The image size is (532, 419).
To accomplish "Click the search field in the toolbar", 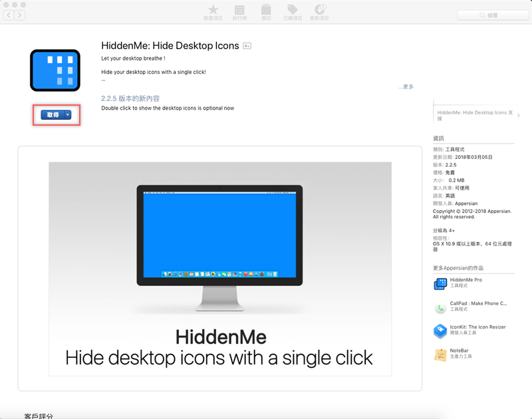I will tap(493, 15).
